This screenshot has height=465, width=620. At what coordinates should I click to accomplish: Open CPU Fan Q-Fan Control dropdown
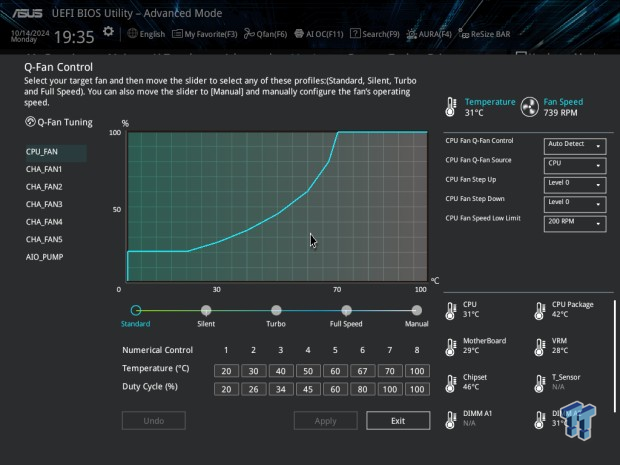click(x=575, y=144)
